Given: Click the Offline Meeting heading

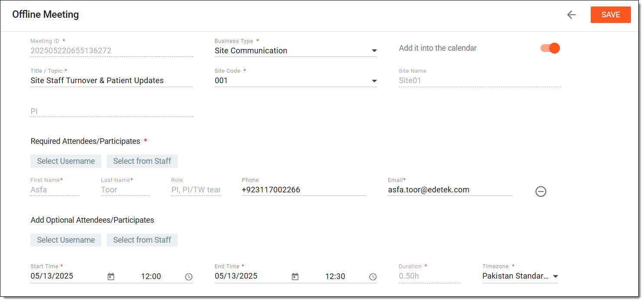Looking at the screenshot, I should [46, 14].
